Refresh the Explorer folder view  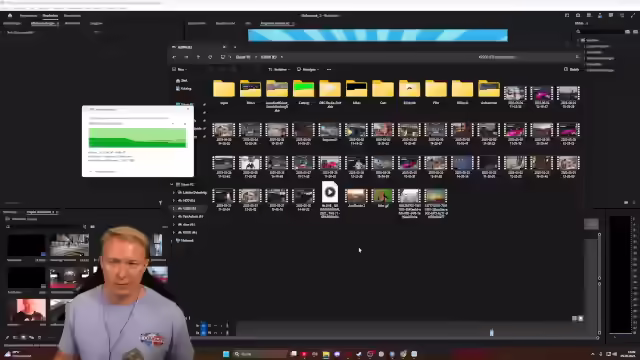210,57
